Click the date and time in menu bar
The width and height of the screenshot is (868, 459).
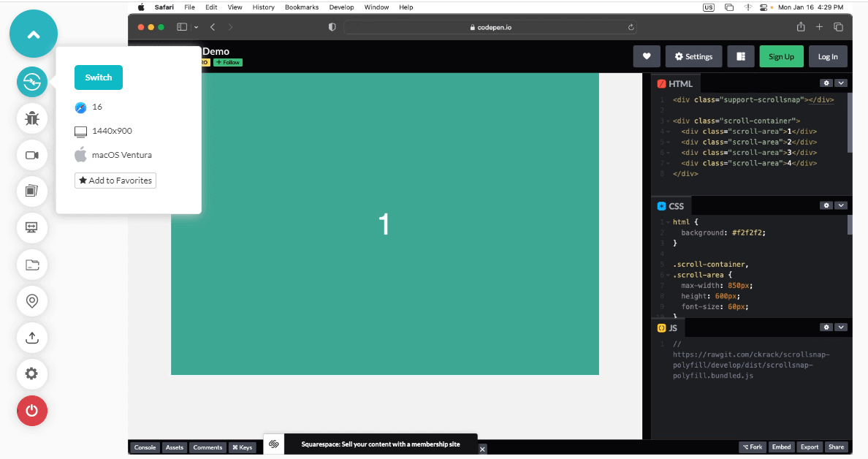point(810,7)
